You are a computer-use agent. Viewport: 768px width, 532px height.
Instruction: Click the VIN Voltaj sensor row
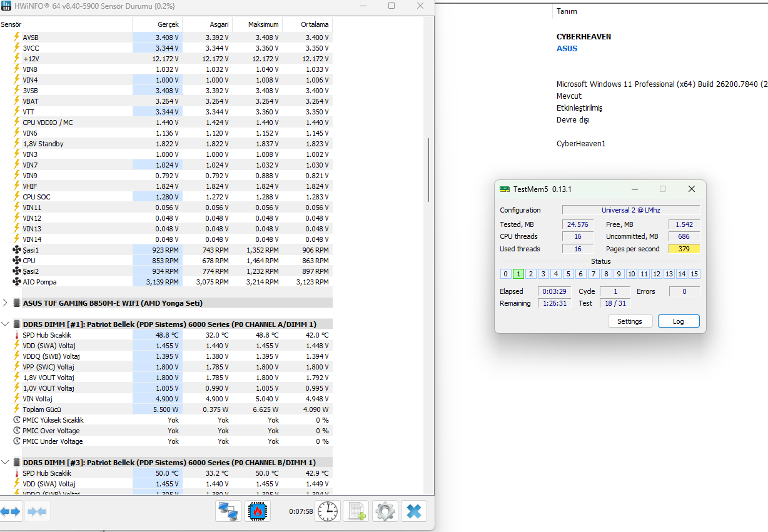pyautogui.click(x=166, y=399)
